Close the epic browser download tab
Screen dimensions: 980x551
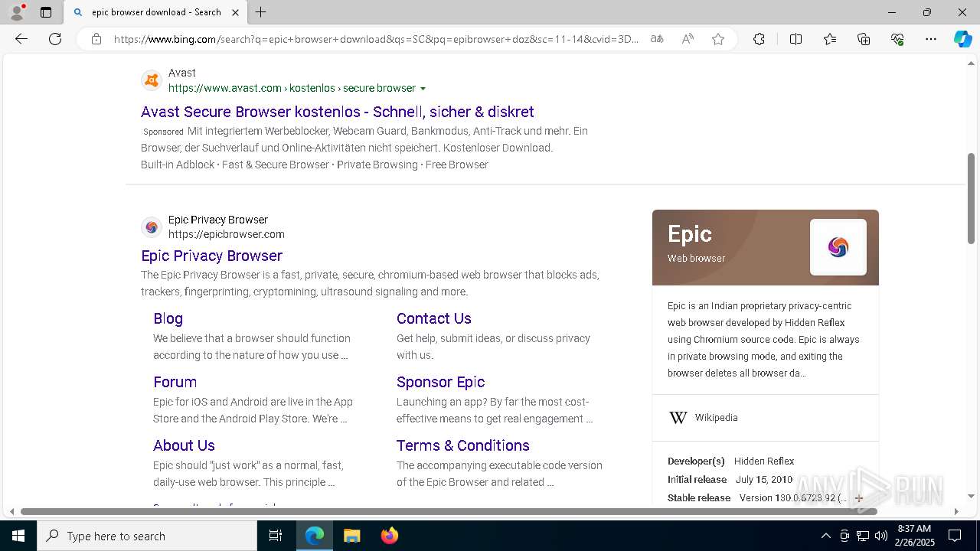235,12
